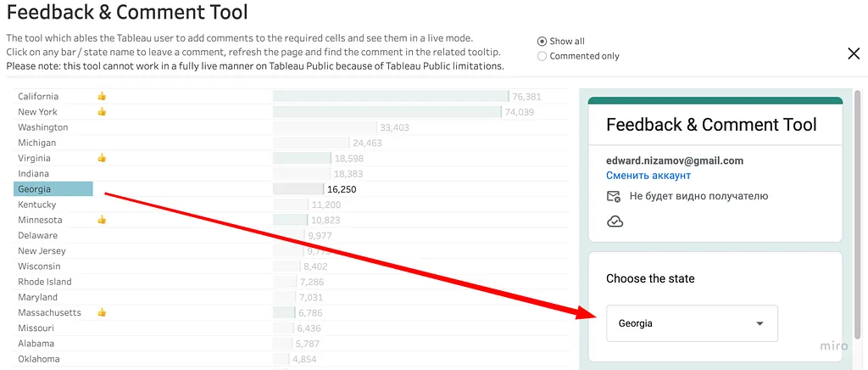Click the Indiana value 18,383
Screen dimensions: 868x370
click(348, 174)
